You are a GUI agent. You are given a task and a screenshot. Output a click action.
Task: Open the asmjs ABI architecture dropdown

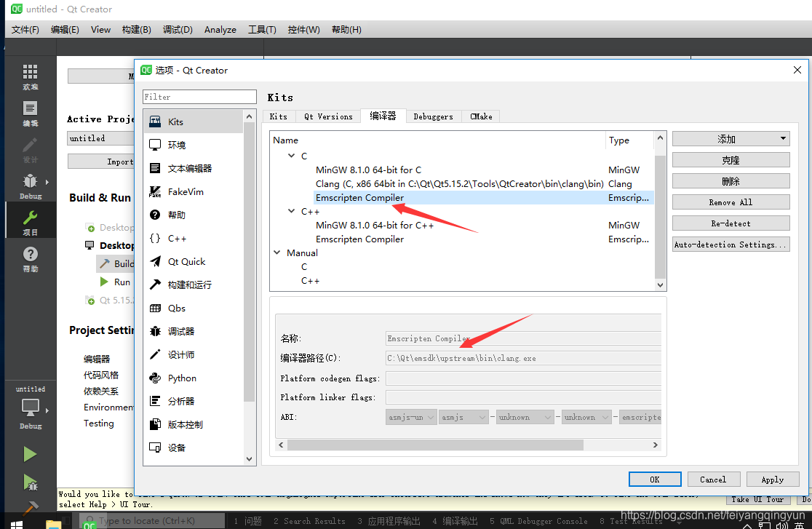463,418
